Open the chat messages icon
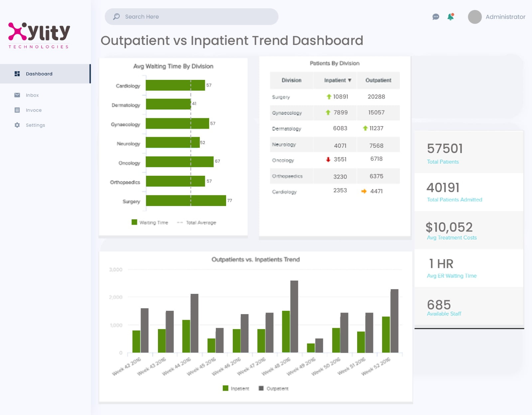Image resolution: width=532 pixels, height=415 pixels. tap(436, 17)
